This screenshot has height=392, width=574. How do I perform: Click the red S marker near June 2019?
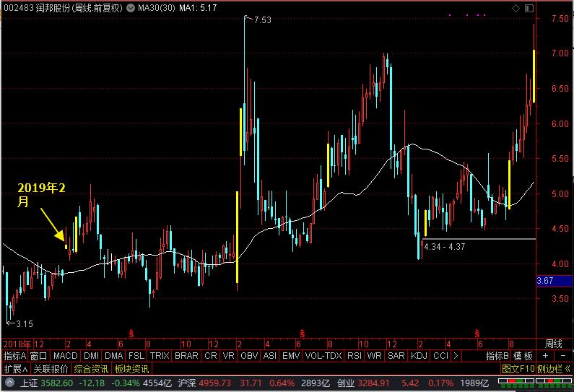pos(131,334)
